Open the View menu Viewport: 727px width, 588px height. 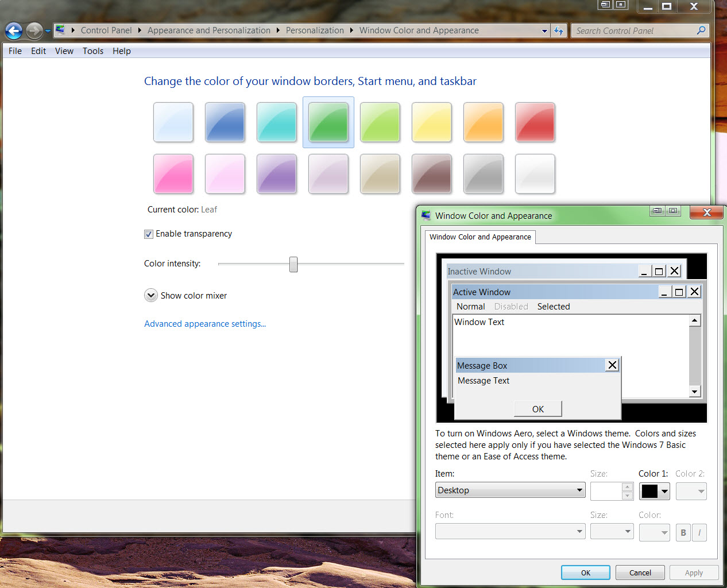tap(64, 51)
